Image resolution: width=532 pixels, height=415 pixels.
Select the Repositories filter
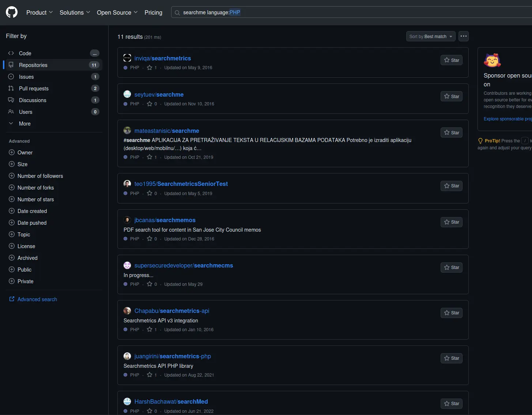53,65
